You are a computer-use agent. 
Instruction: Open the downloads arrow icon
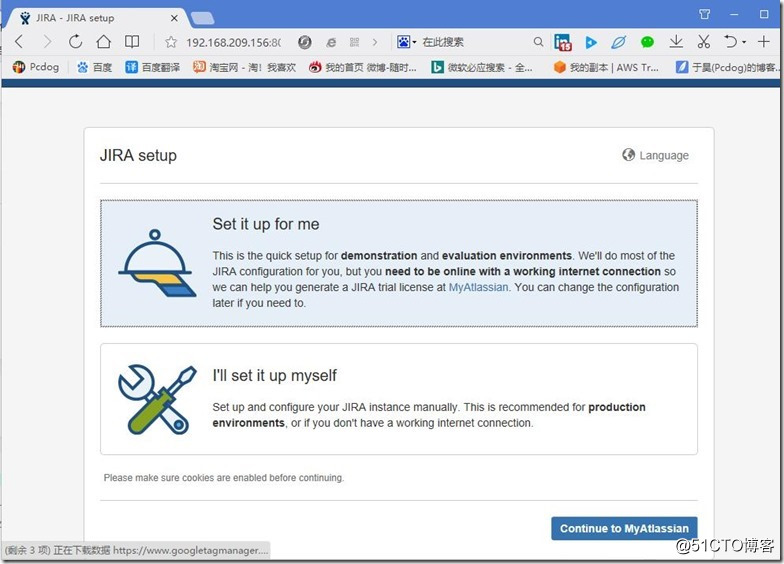coord(676,42)
